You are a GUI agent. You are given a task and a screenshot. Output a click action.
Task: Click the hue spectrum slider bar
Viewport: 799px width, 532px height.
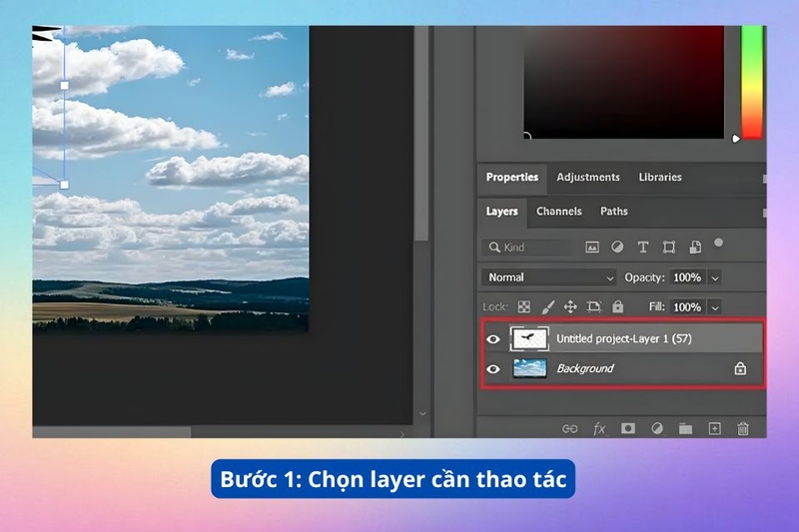(752, 82)
